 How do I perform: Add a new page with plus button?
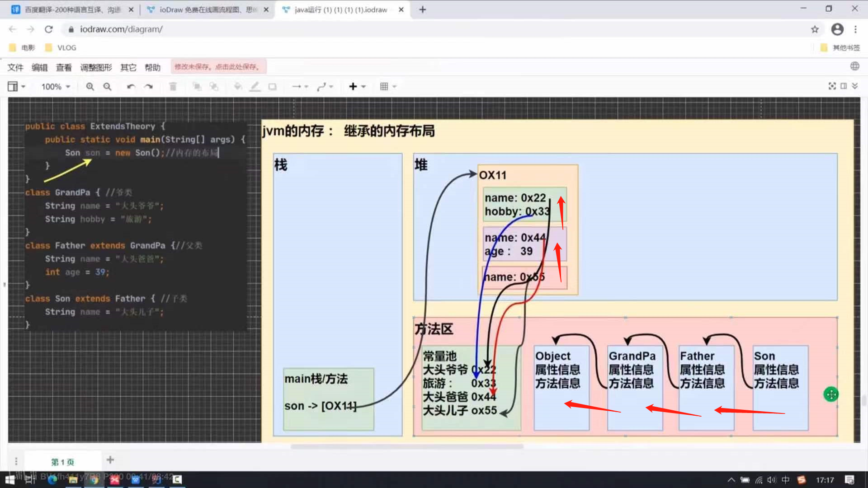click(x=110, y=460)
